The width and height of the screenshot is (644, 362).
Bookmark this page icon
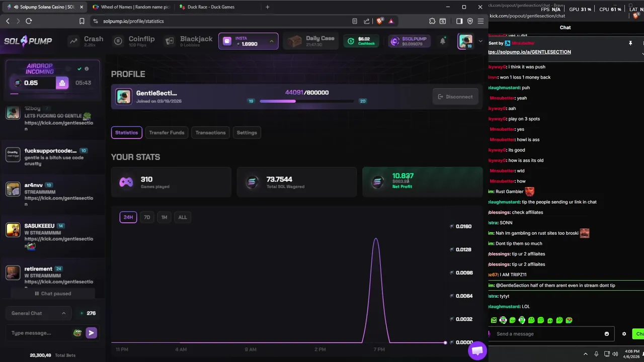point(82,21)
